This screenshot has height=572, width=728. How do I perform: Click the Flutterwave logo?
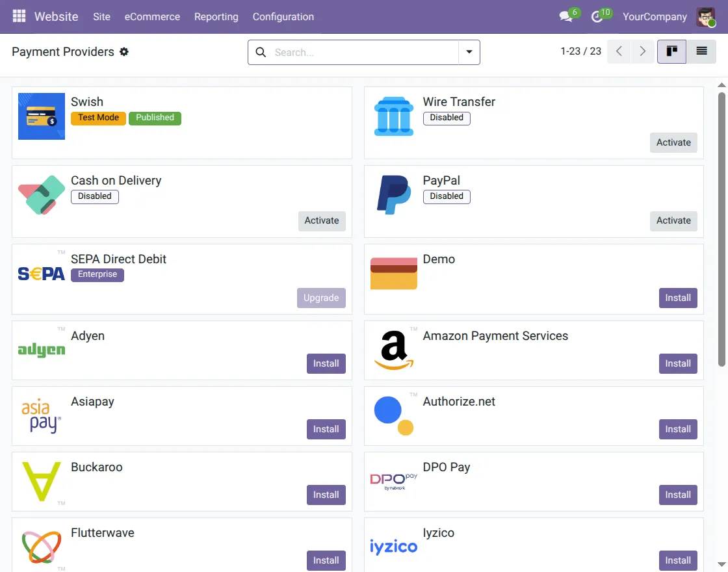[42, 547]
